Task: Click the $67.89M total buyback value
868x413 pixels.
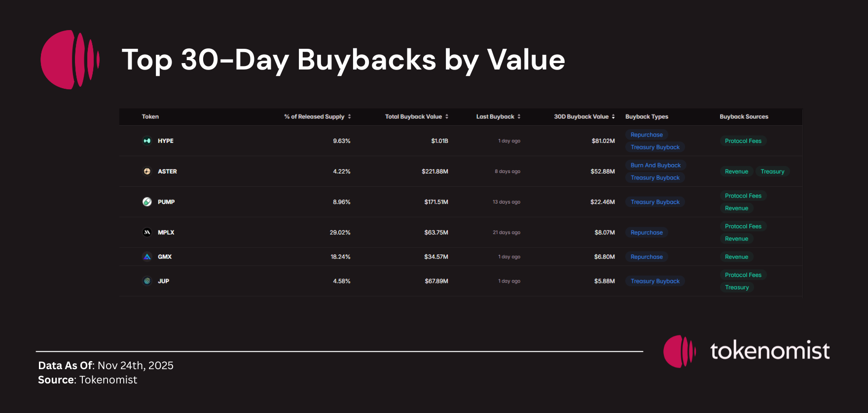Action: (436, 281)
